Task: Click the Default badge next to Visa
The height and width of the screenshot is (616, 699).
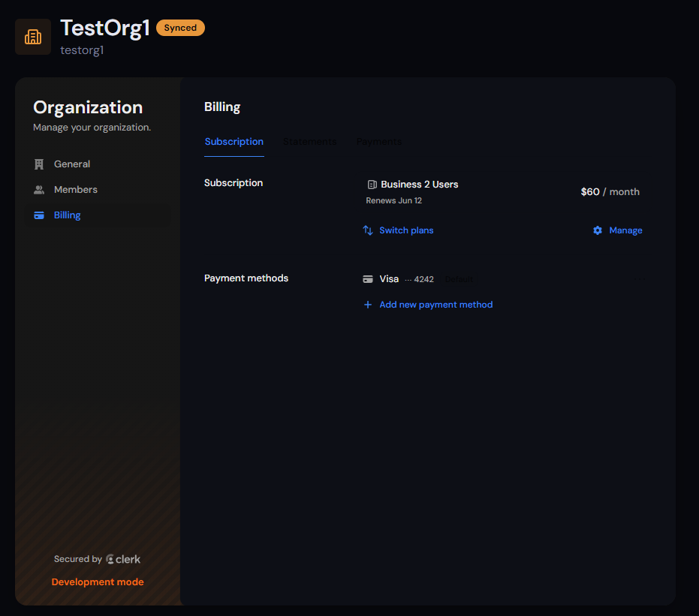Action: coord(459,279)
